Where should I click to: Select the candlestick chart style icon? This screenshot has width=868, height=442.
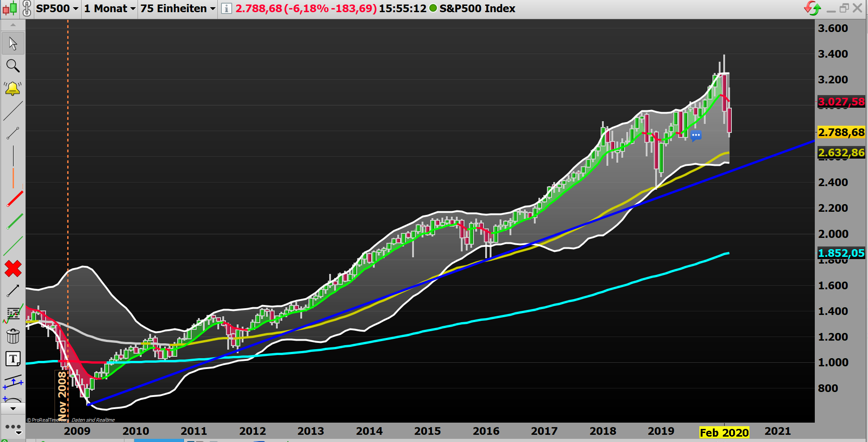9,8
